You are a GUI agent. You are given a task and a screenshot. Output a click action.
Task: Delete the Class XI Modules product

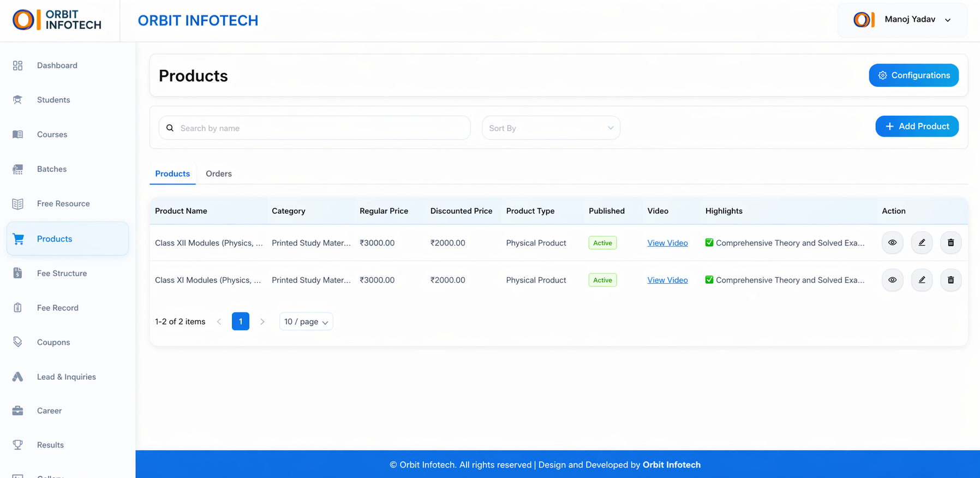(x=951, y=280)
